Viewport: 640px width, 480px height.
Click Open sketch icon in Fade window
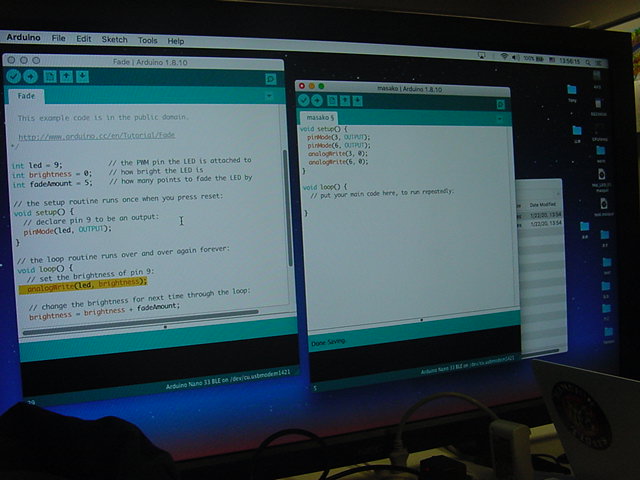tap(66, 77)
